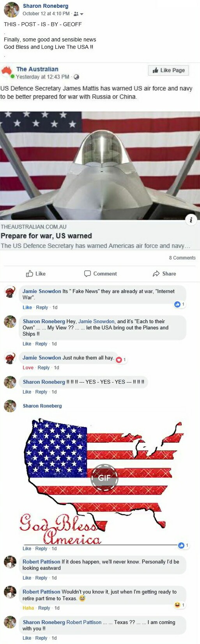Click the Like Page button

click(168, 70)
